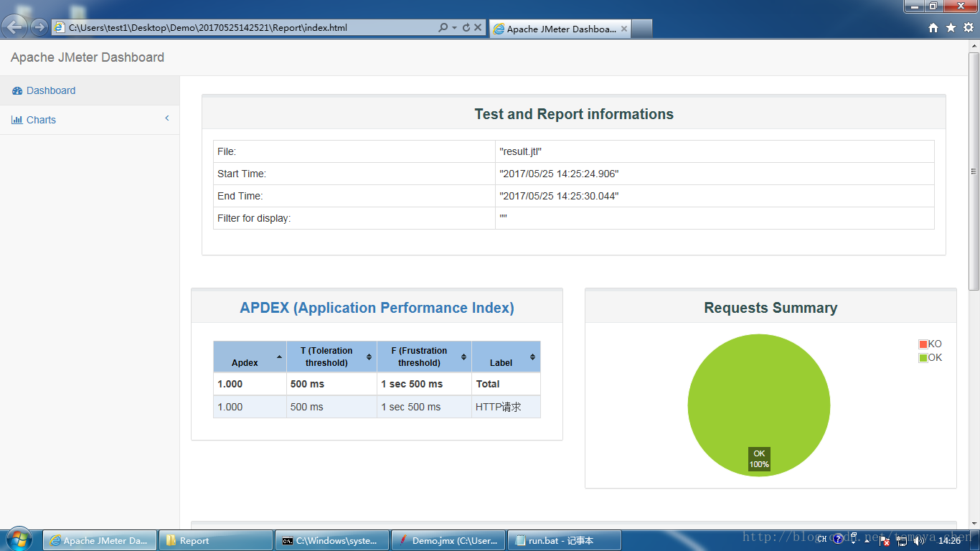Click the Test and Report informations heading
The image size is (980, 551).
pos(574,114)
